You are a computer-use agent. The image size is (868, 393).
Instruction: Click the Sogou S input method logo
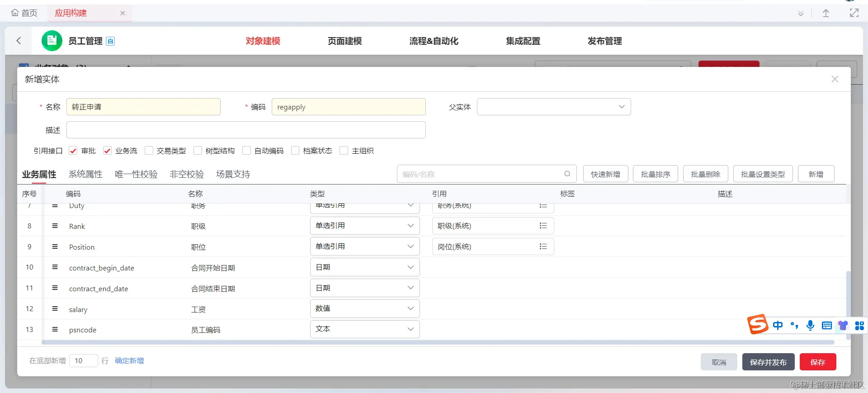758,324
